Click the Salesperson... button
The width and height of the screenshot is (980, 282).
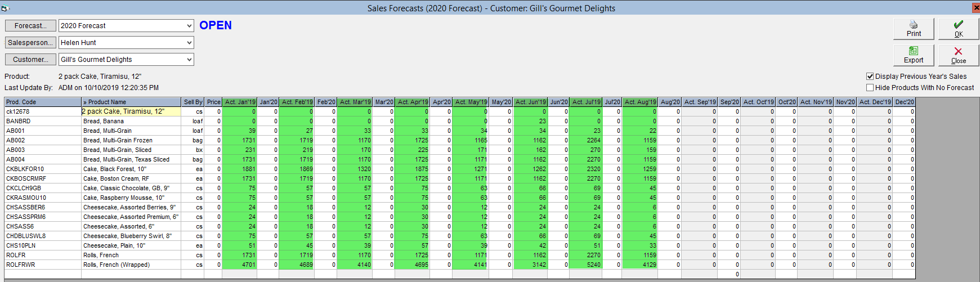pos(30,43)
